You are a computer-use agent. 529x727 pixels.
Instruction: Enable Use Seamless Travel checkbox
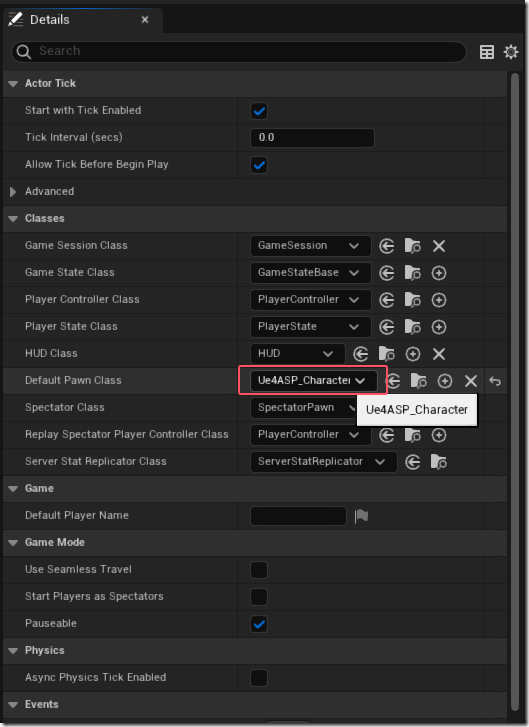click(259, 570)
